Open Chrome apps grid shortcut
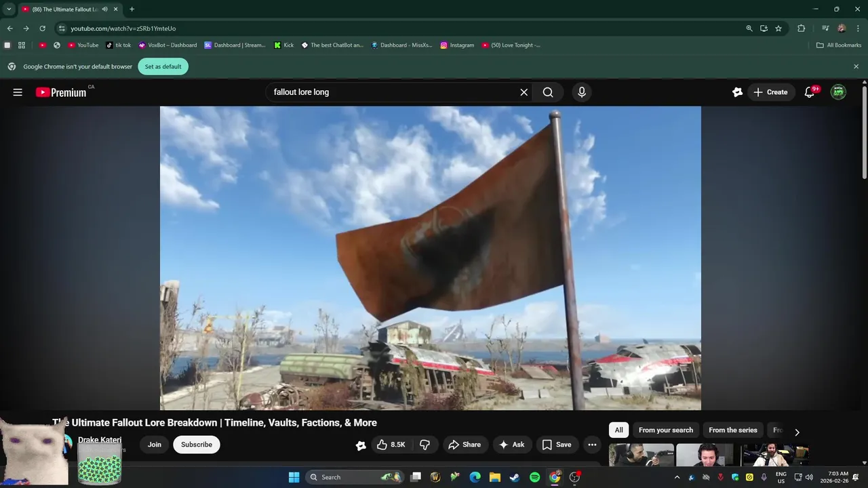Screen dimensions: 868x488 [22, 45]
